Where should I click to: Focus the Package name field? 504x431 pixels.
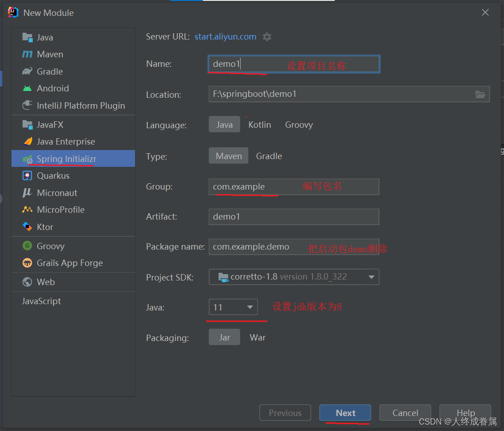click(x=294, y=247)
